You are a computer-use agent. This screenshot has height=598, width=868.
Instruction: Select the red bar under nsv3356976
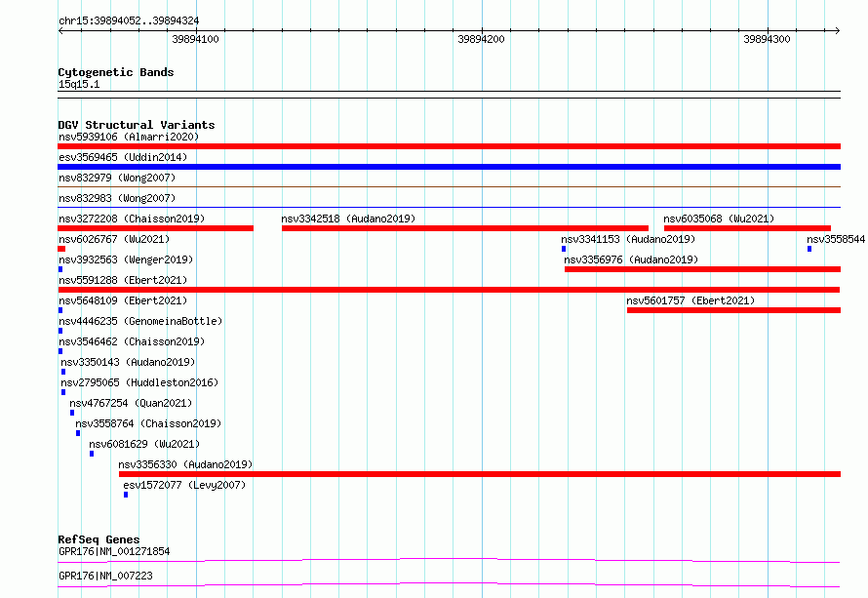(x=702, y=269)
